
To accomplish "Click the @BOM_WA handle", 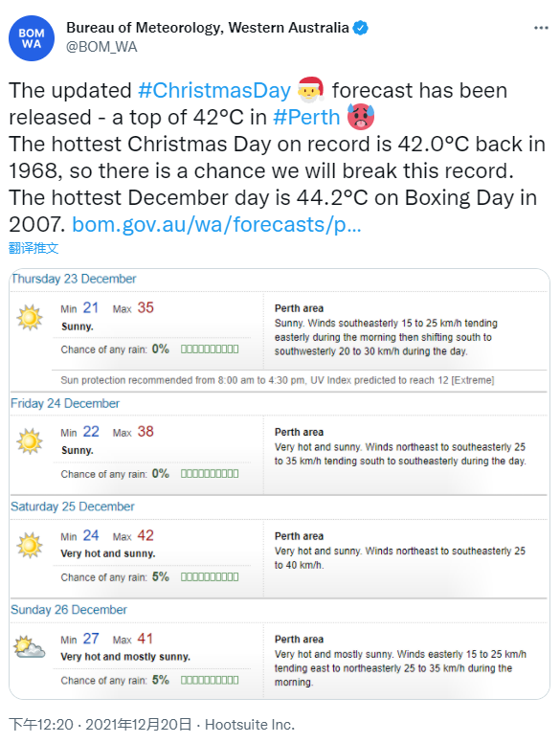I will click(101, 47).
